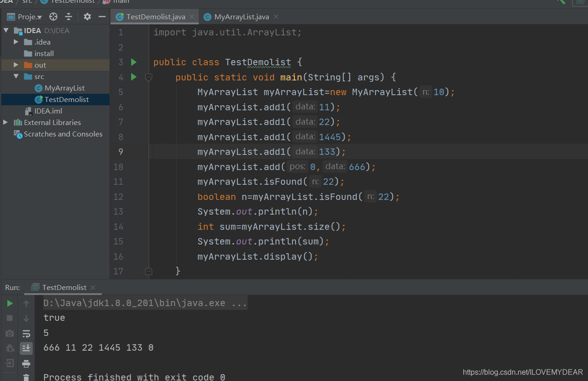Click the attach debugger bug icon
This screenshot has height=381, width=588.
[10, 348]
